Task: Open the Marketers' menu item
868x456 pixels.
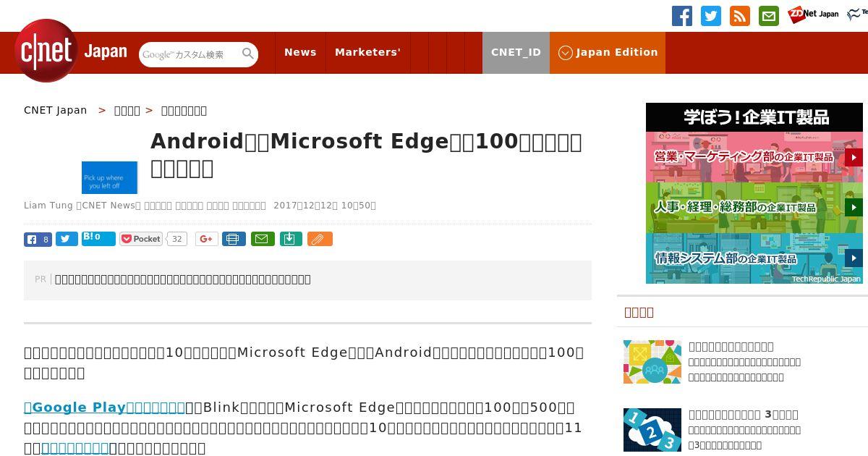Action: 367,52
